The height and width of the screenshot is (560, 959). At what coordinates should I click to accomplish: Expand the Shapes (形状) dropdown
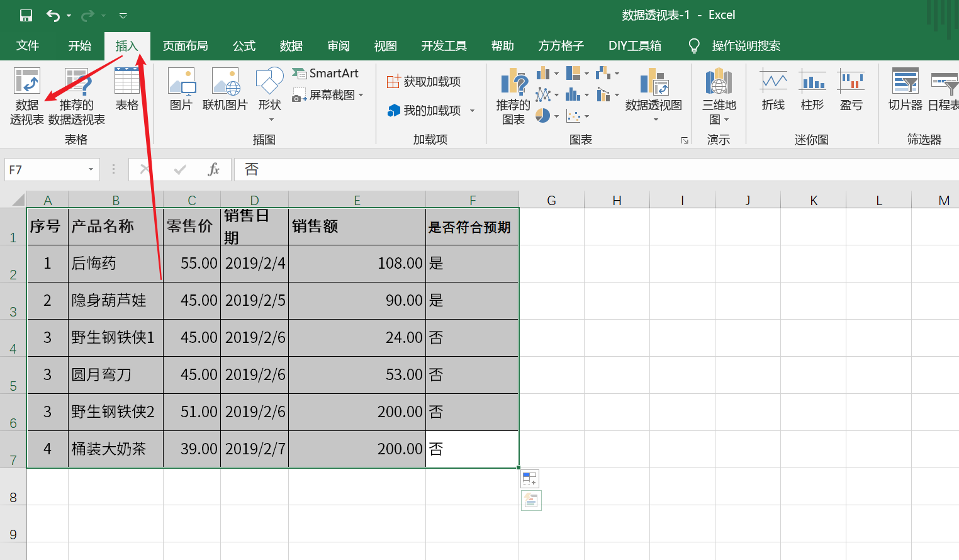271,119
